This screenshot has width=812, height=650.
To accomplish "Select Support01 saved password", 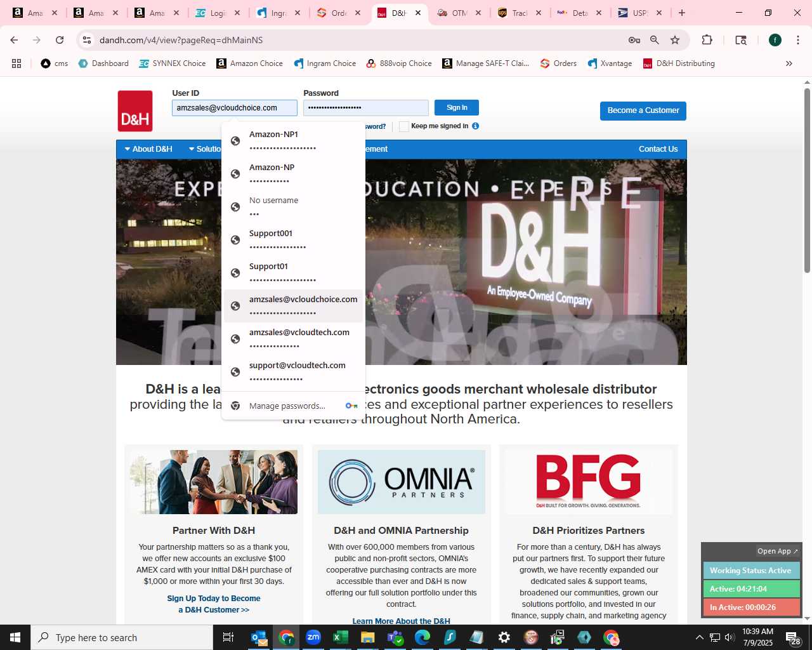I will click(x=294, y=273).
